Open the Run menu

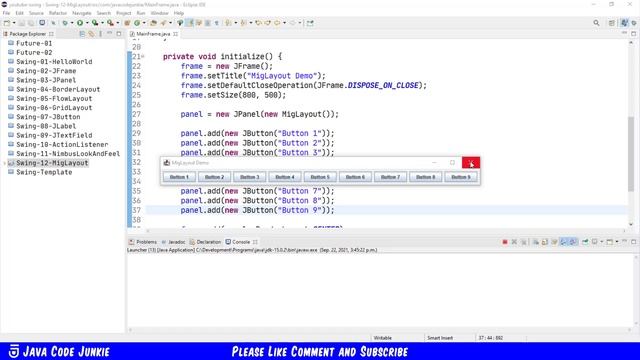click(x=141, y=13)
